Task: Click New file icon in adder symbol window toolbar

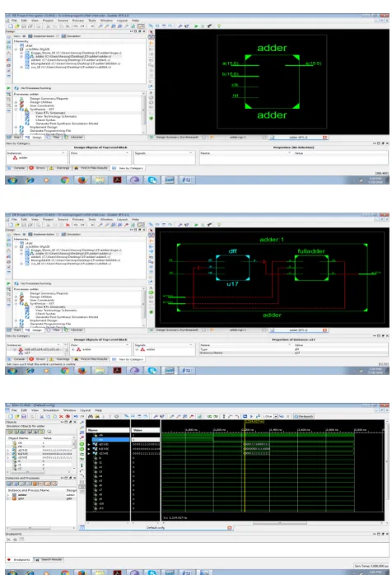Action: point(10,26)
